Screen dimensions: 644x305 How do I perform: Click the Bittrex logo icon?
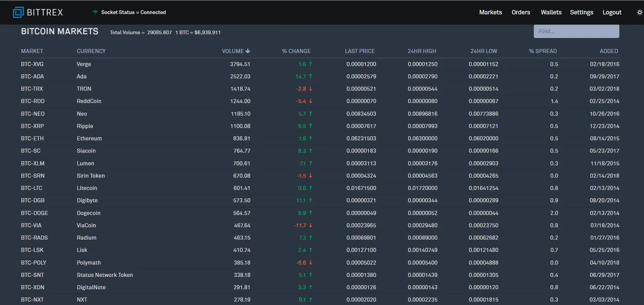(19, 12)
